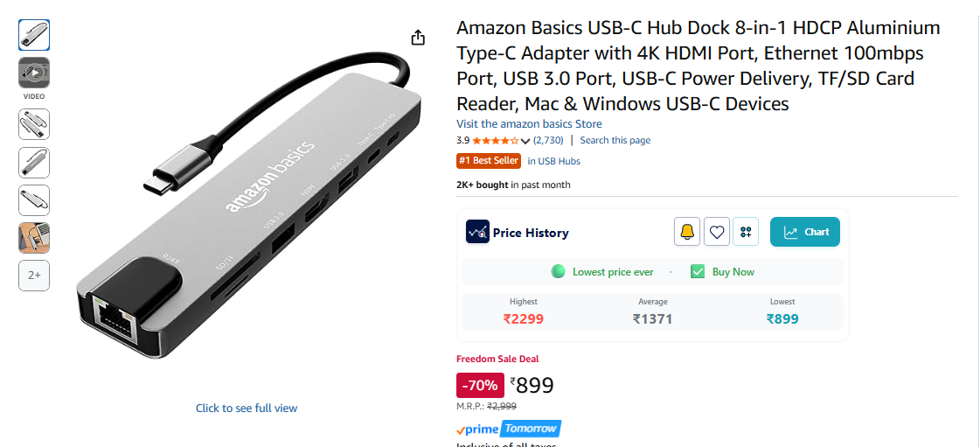Click the share icon above product image
Image resolution: width=980 pixels, height=447 pixels.
pos(418,38)
